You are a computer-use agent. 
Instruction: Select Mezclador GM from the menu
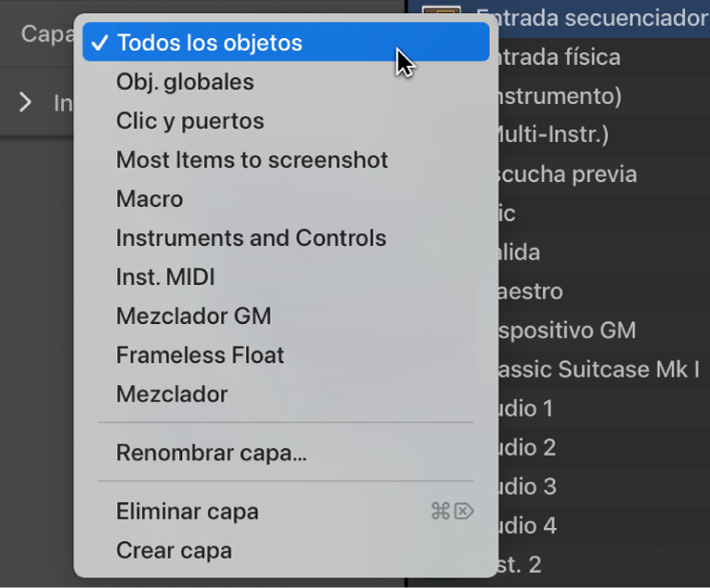click(193, 316)
